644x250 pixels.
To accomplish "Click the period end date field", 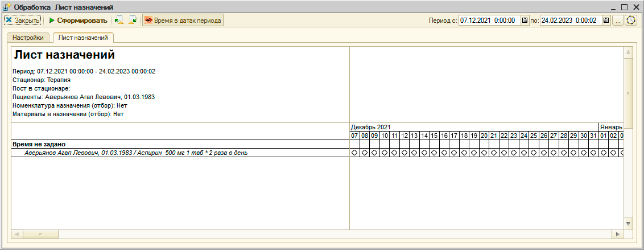I will (x=570, y=21).
